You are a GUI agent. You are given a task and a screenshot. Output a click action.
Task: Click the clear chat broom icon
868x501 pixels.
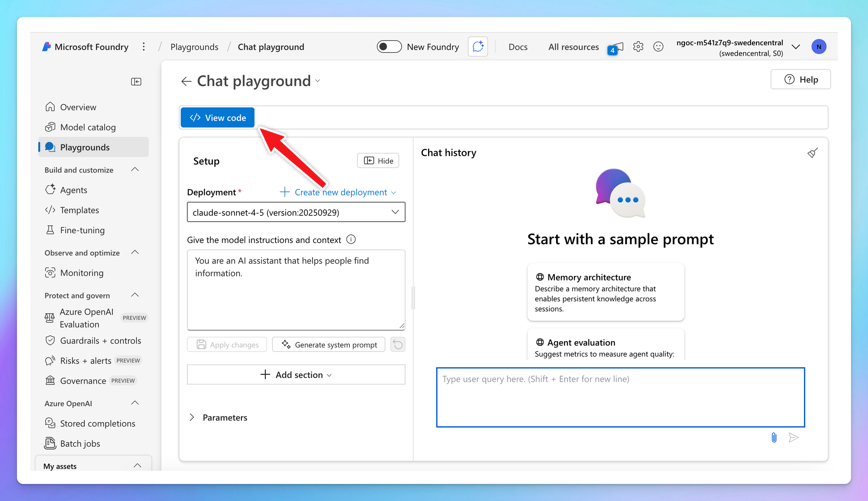[x=812, y=153]
